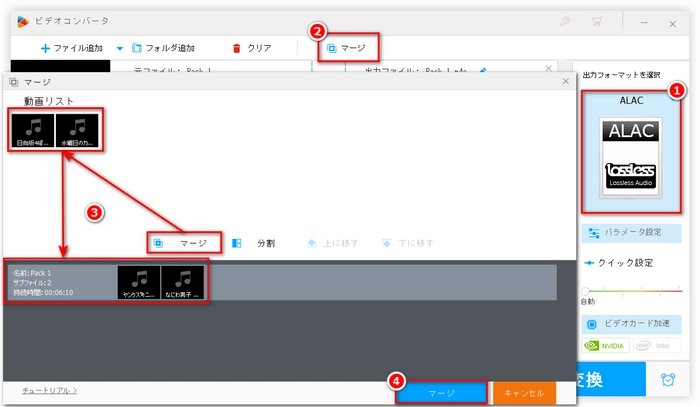Click the クリア trash icon
This screenshot has width=700, height=407.
point(237,48)
